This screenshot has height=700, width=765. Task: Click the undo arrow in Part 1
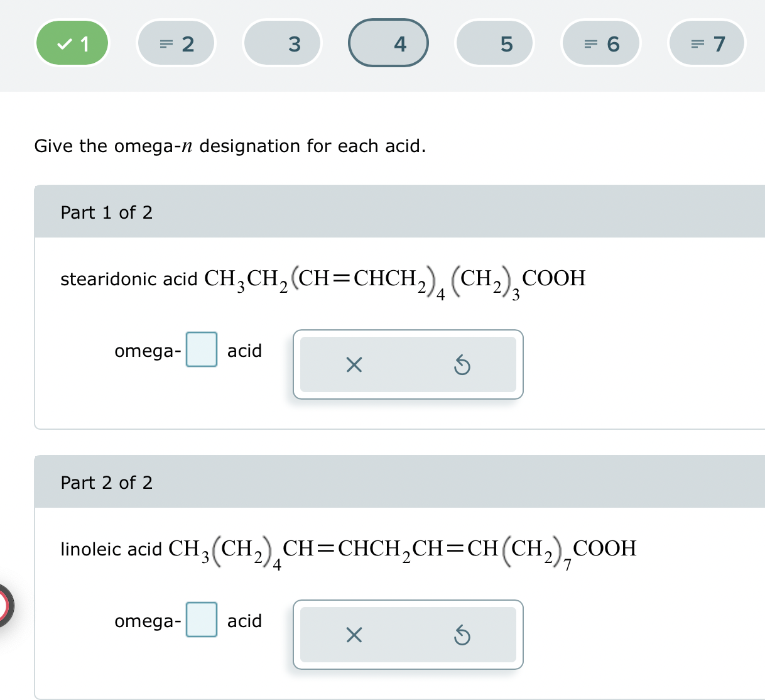(462, 364)
